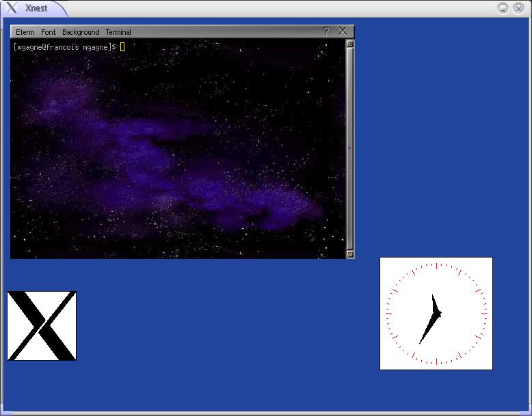This screenshot has width=532, height=416.
Task: Open the Font menu
Action: [49, 32]
